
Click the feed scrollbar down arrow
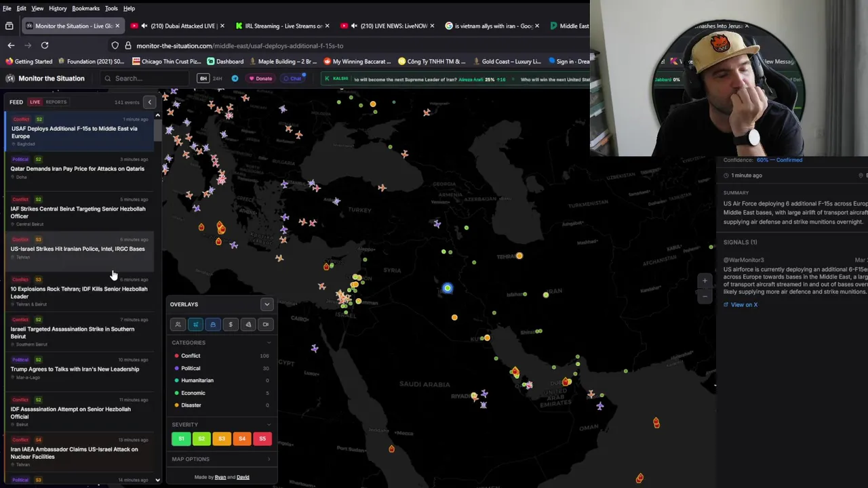[x=157, y=480]
